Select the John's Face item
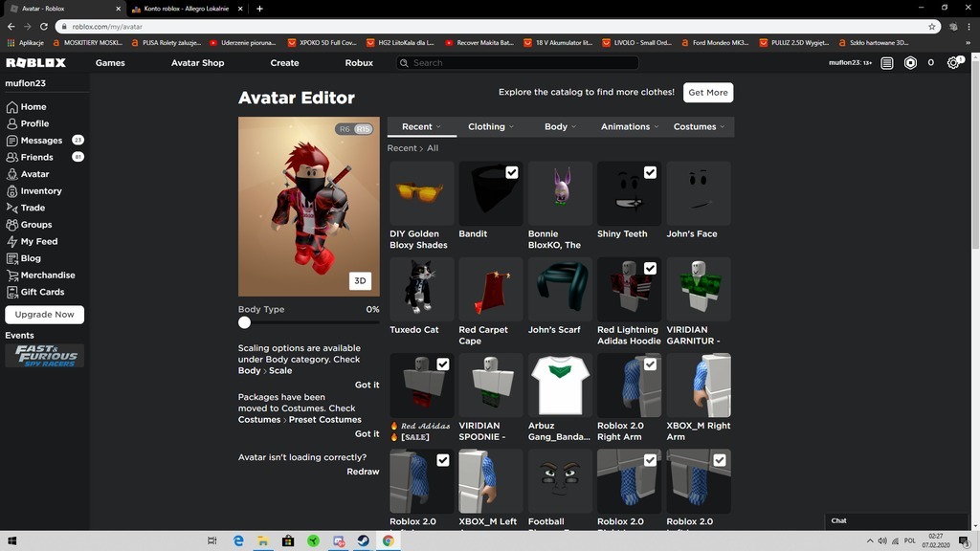The width and height of the screenshot is (980, 551). tap(699, 193)
